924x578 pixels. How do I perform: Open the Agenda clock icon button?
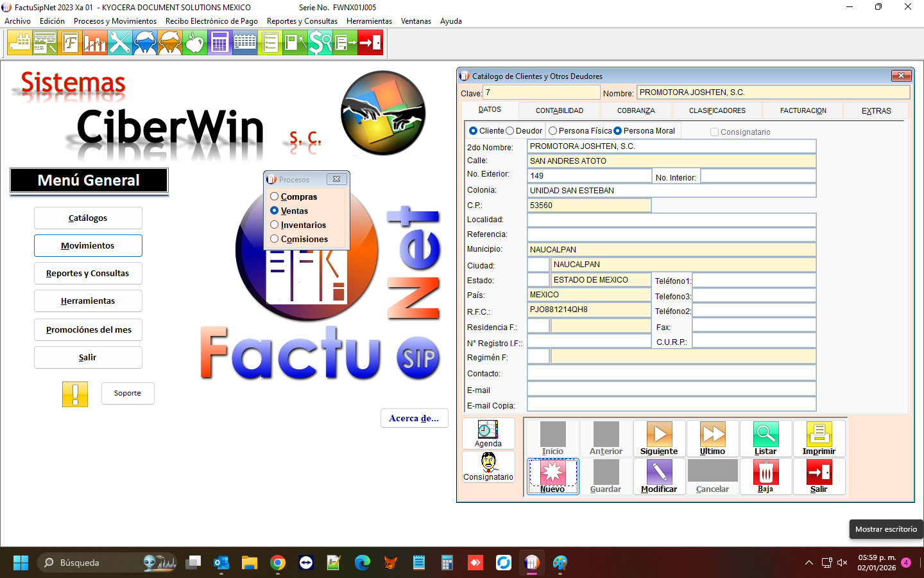click(488, 433)
